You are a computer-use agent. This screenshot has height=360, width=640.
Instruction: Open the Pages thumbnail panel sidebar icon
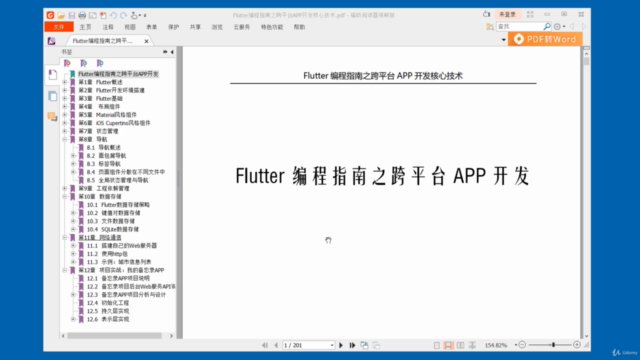pyautogui.click(x=52, y=96)
